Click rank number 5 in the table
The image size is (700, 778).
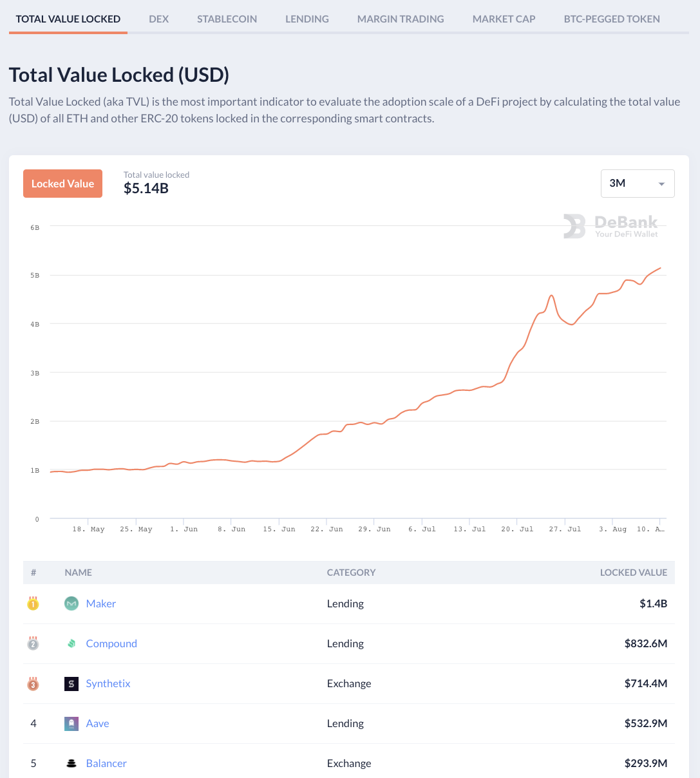[x=33, y=763]
